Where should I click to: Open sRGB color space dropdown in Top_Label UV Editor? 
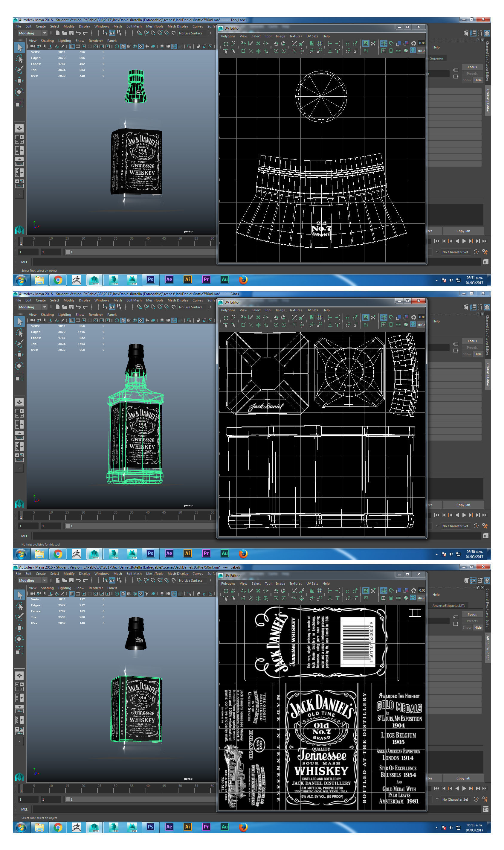coord(421,51)
